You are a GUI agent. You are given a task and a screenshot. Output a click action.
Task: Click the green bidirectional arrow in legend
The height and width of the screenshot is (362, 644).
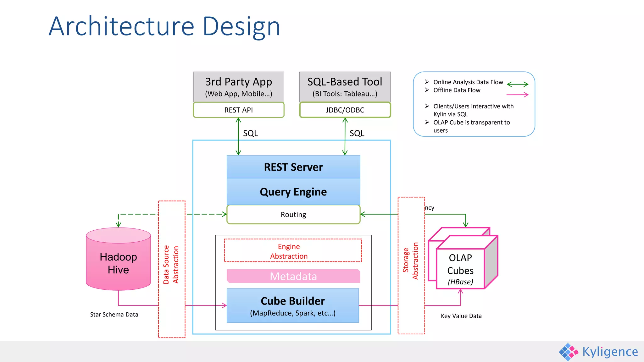518,84
